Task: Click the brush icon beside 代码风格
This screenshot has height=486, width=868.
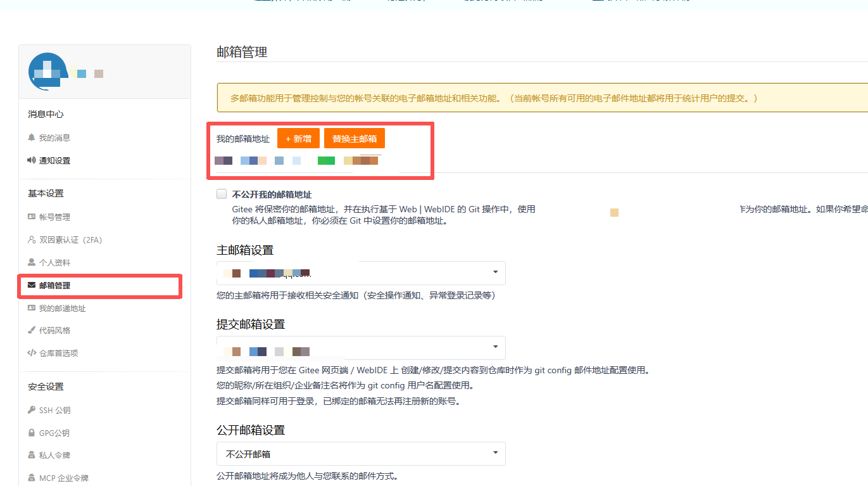Action: coord(32,330)
